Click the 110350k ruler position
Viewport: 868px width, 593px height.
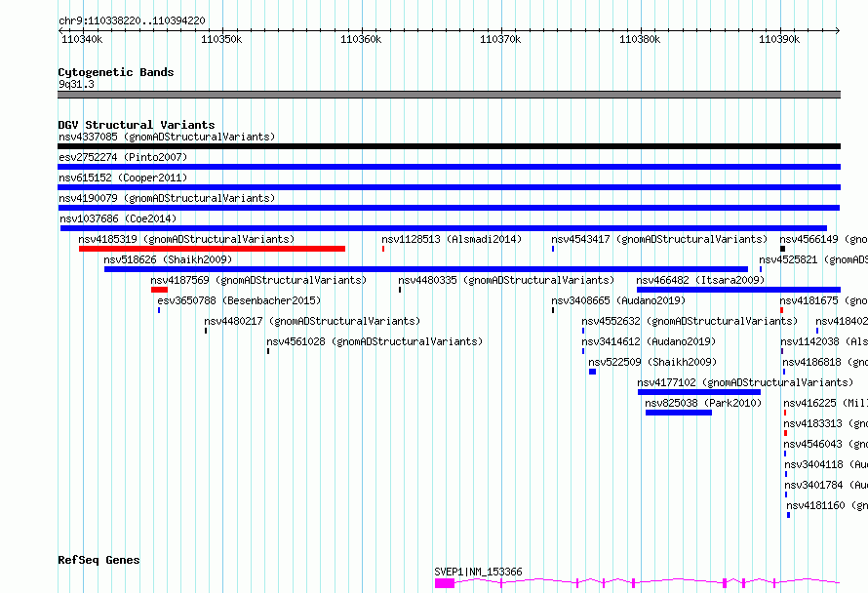221,39
